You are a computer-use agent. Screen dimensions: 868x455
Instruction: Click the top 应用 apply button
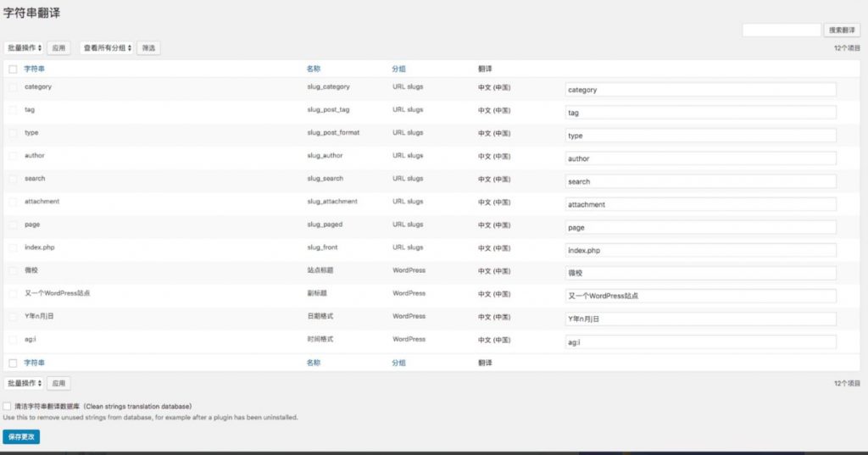(x=58, y=48)
